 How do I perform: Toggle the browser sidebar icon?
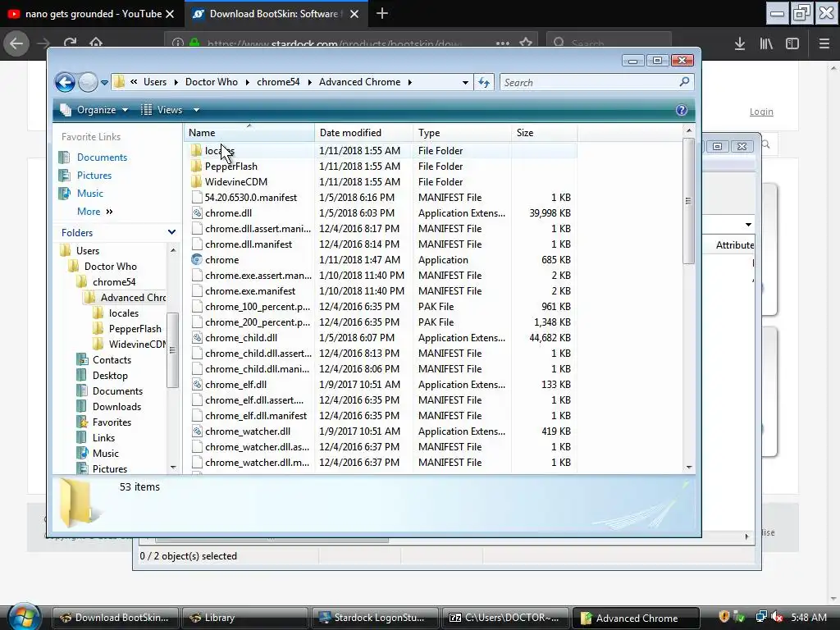[792, 43]
